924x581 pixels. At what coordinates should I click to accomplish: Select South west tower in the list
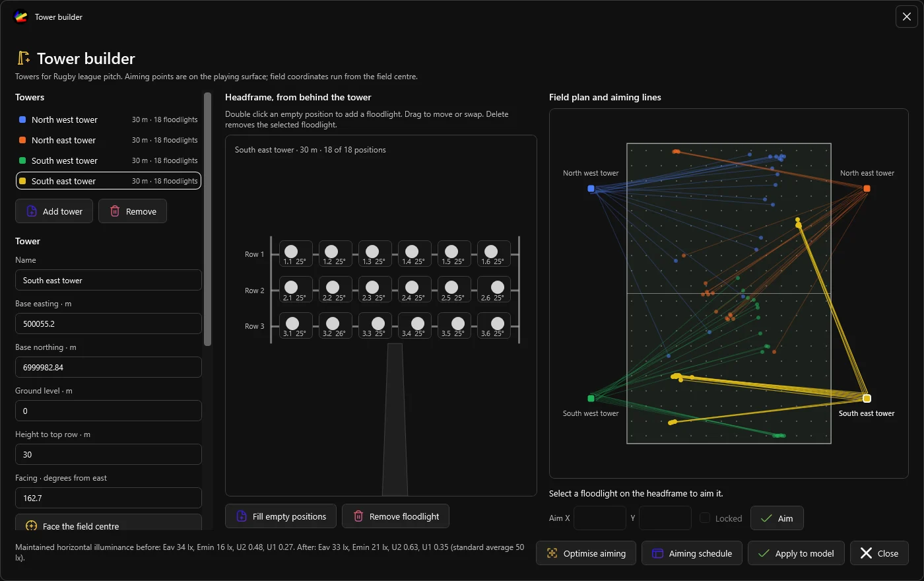[108, 160]
